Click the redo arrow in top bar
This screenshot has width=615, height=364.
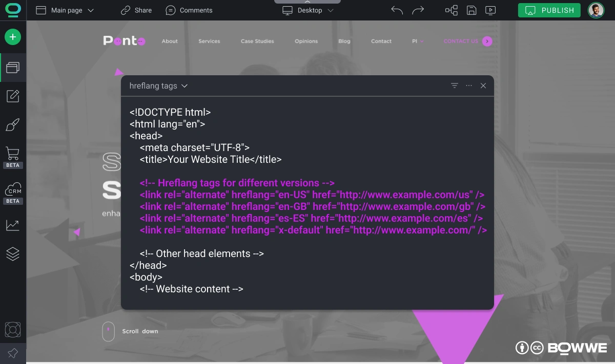[418, 10]
